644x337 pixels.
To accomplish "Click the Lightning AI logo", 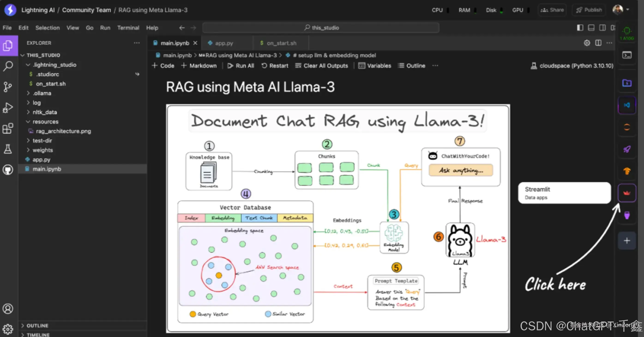I will point(10,10).
